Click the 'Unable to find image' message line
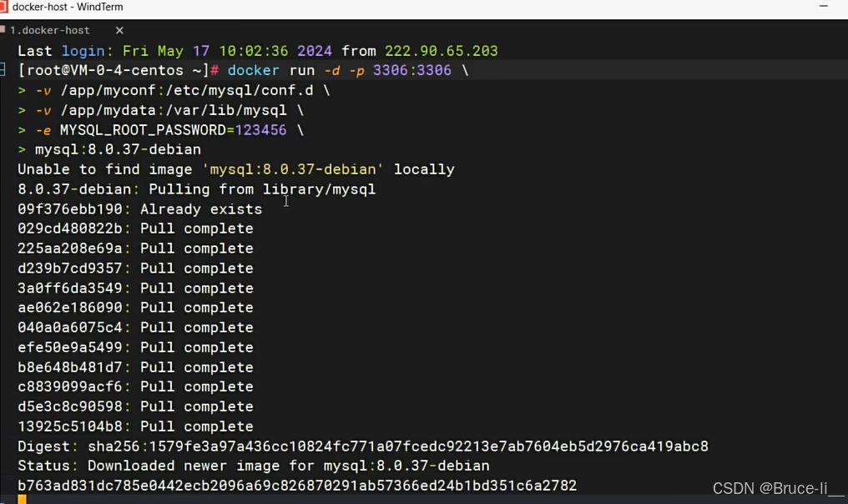848x504 pixels. point(236,169)
